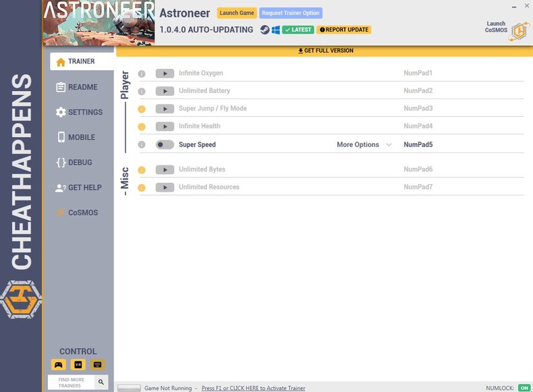The width and height of the screenshot is (533, 392).
Task: Open the CoSMOS sidebar tab
Action: pos(77,213)
